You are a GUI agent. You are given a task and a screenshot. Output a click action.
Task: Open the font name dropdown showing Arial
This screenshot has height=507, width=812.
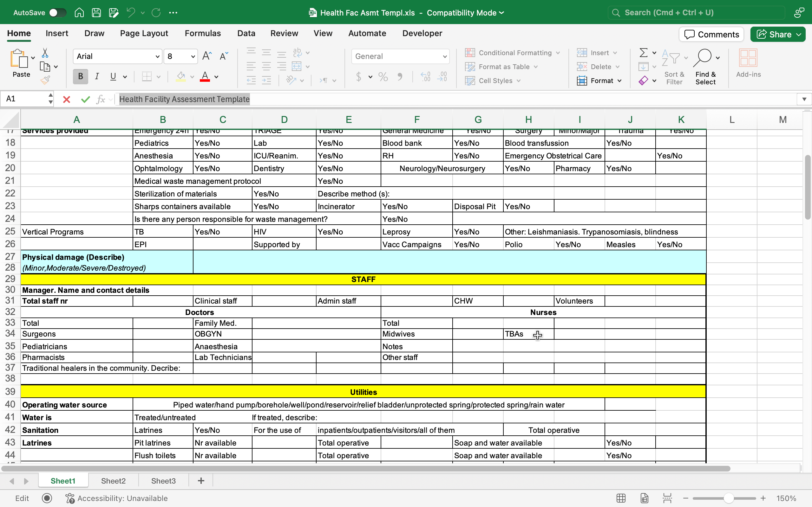point(117,56)
